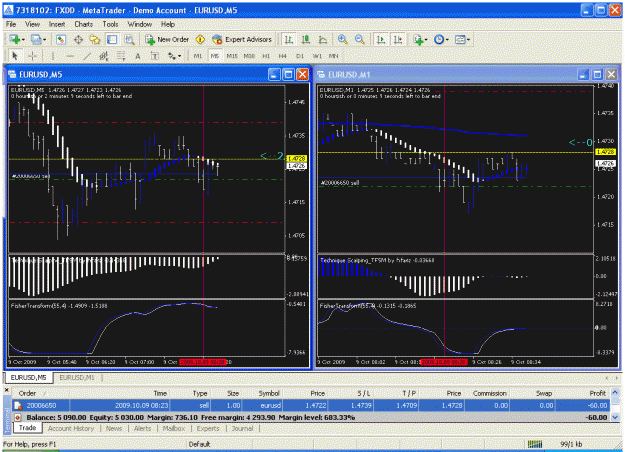Open the dropdown arrow beside Profiles
This screenshot has height=452, width=625.
[x=44, y=40]
